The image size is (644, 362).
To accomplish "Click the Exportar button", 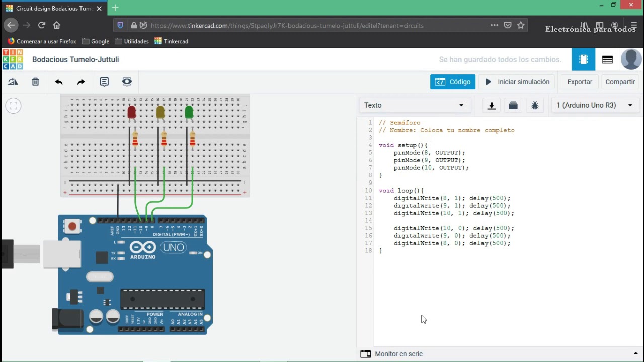I will click(580, 82).
